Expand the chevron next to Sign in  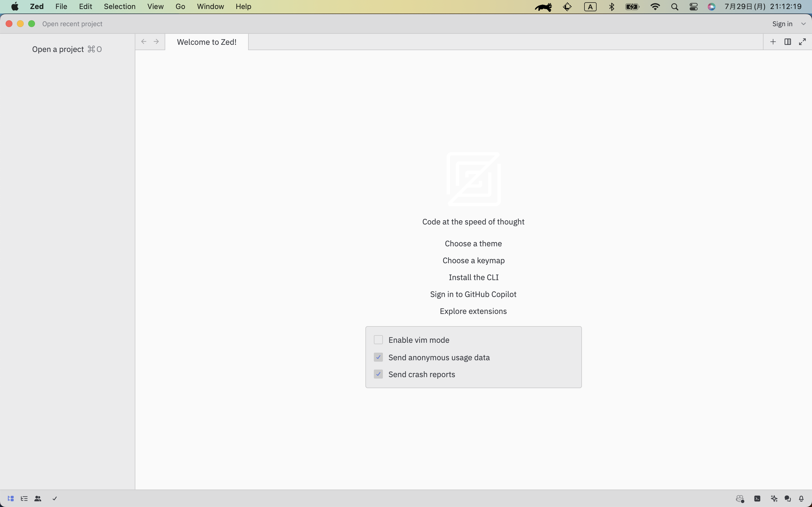803,24
